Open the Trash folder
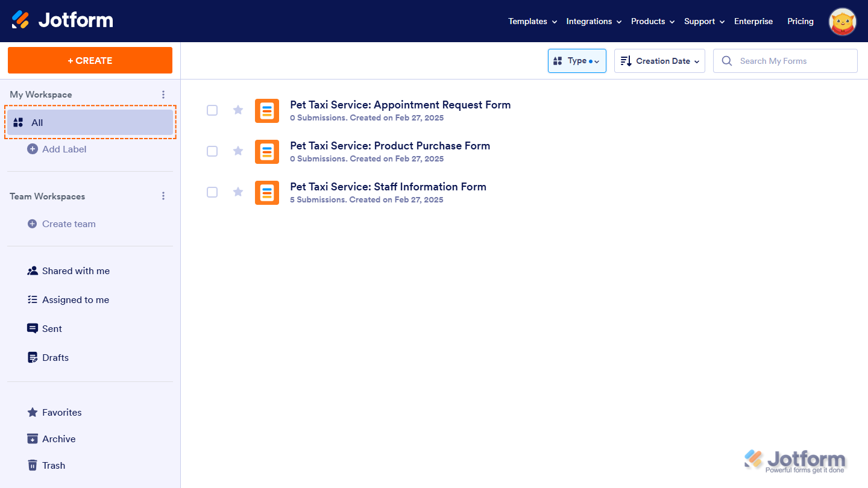Image resolution: width=868 pixels, height=488 pixels. tap(53, 466)
